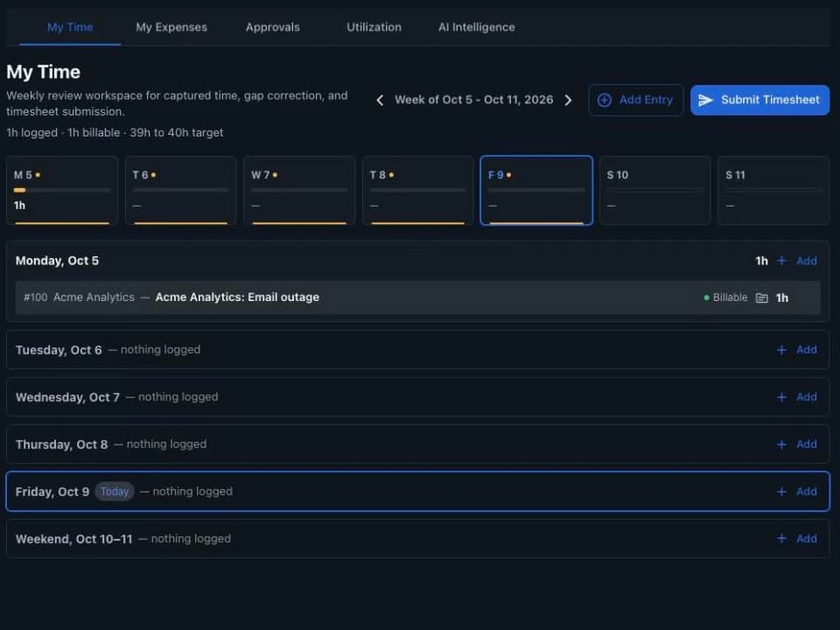The width and height of the screenshot is (840, 630).
Task: Open the Utilization tab
Action: [x=374, y=27]
